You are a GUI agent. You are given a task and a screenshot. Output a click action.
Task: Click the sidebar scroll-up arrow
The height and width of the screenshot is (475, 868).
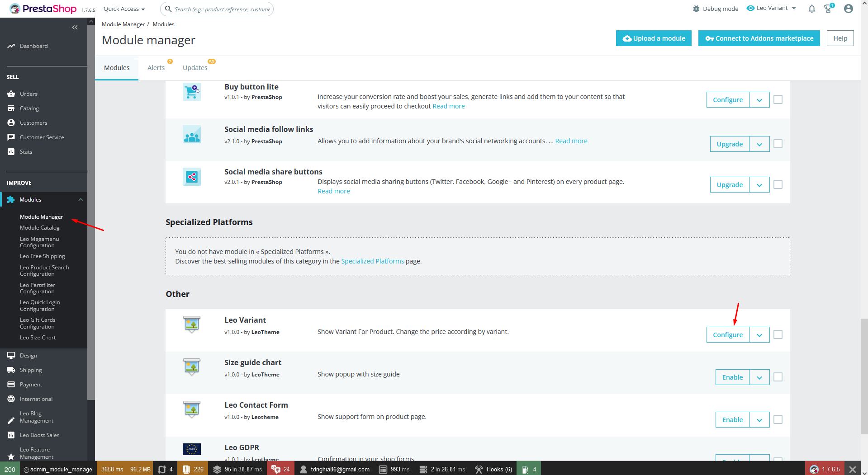coord(91,21)
